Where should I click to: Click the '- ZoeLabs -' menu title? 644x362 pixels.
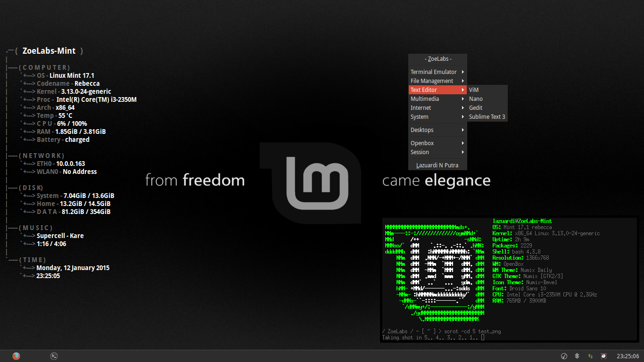coord(438,59)
